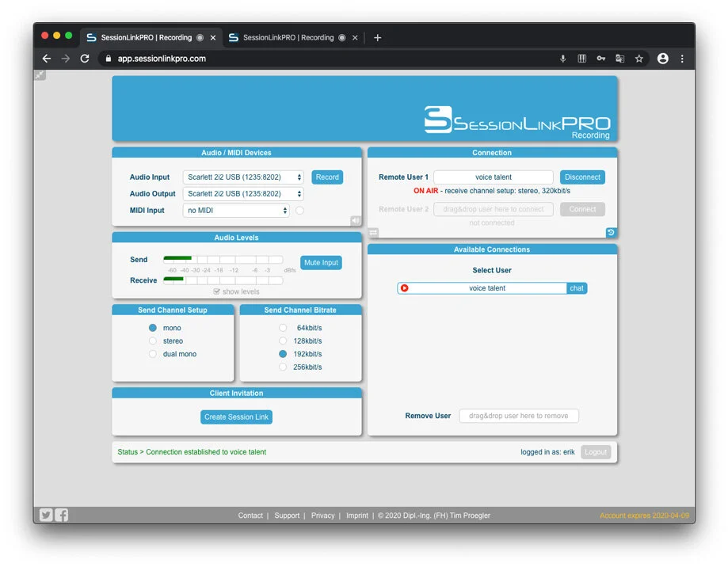The width and height of the screenshot is (728, 567).
Task: Open the Twitter icon in the footer
Action: click(46, 515)
